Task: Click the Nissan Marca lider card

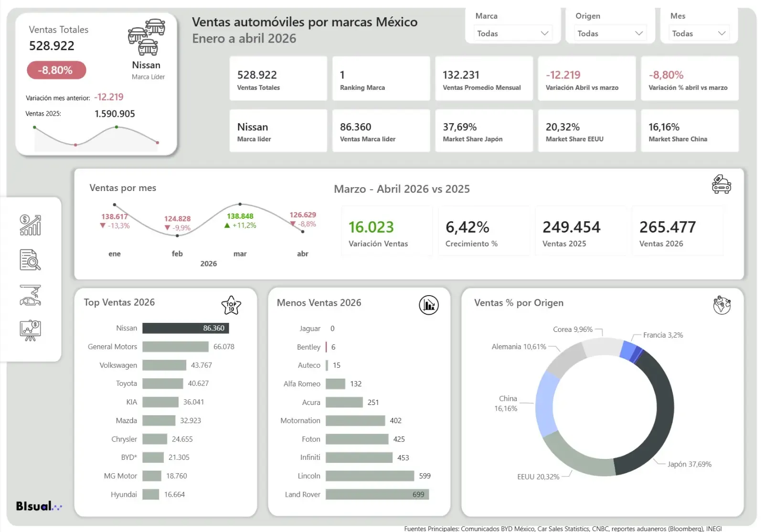Action: tap(278, 131)
